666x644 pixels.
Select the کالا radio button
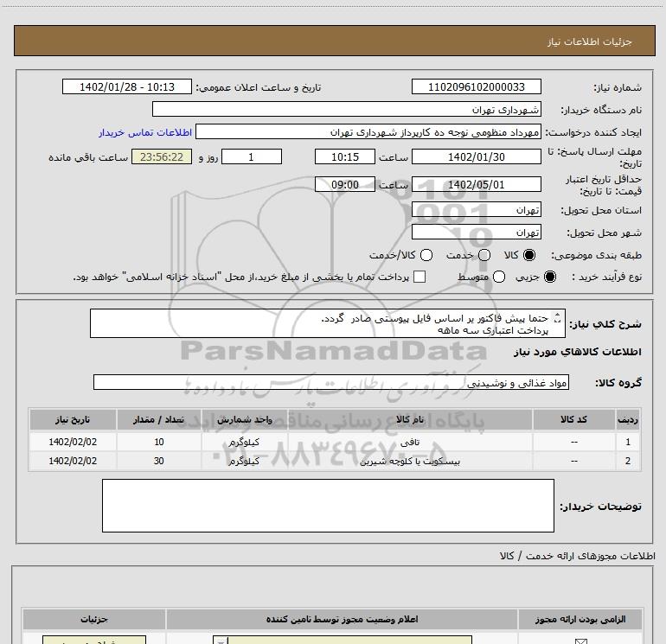click(x=529, y=255)
